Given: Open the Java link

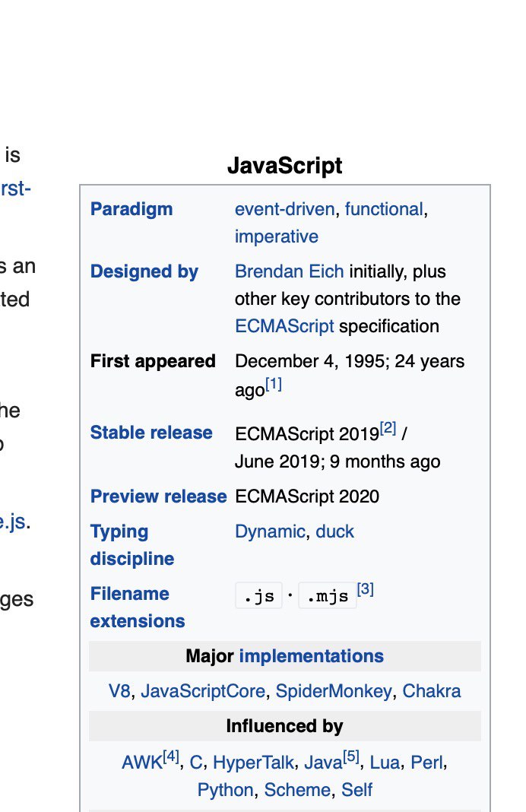Looking at the screenshot, I should pos(323,763).
